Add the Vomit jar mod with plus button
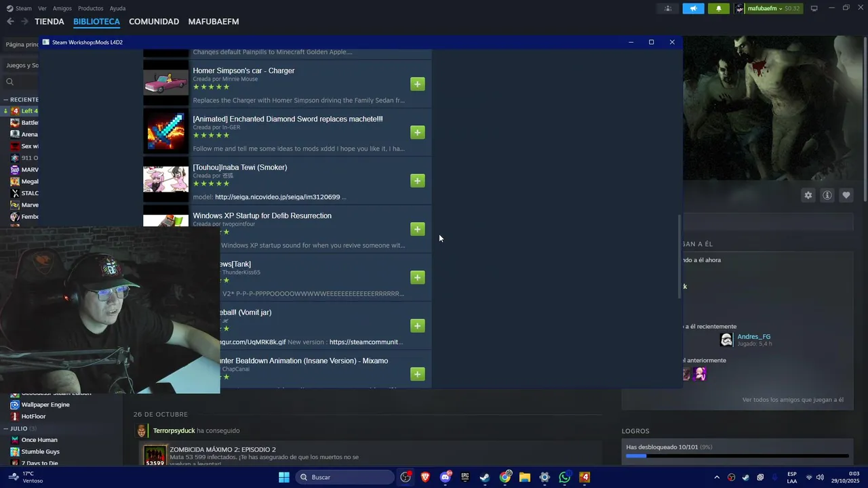 click(418, 325)
